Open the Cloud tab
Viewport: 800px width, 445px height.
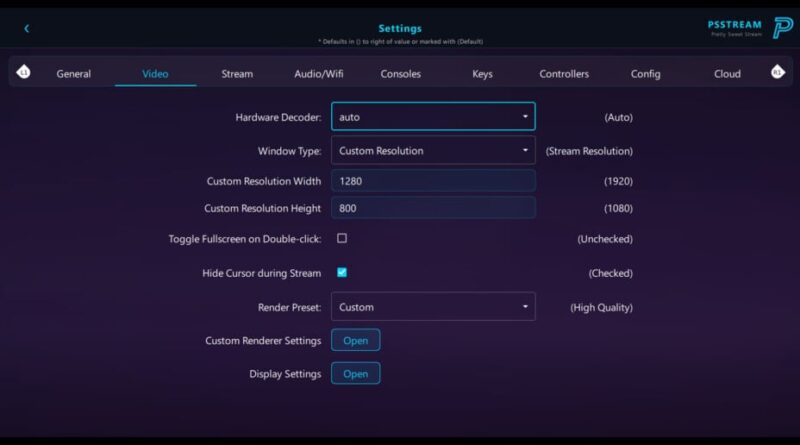[x=727, y=74]
